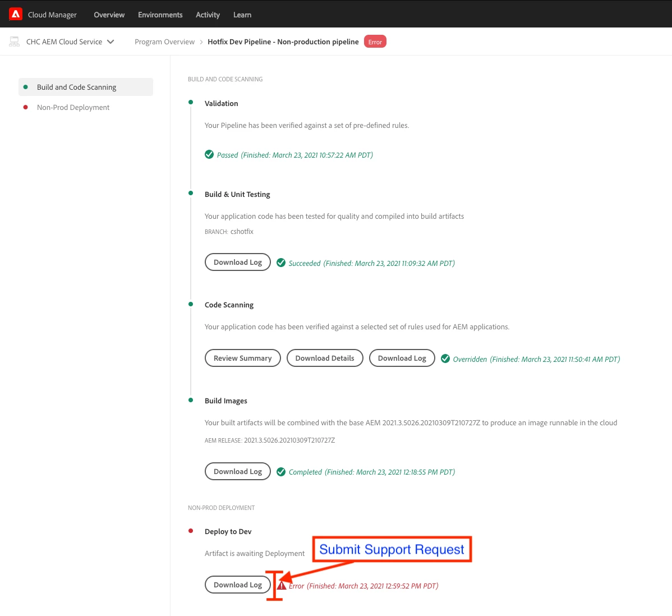Click the Deploy to Dev heading
672x616 pixels.
pos(228,531)
